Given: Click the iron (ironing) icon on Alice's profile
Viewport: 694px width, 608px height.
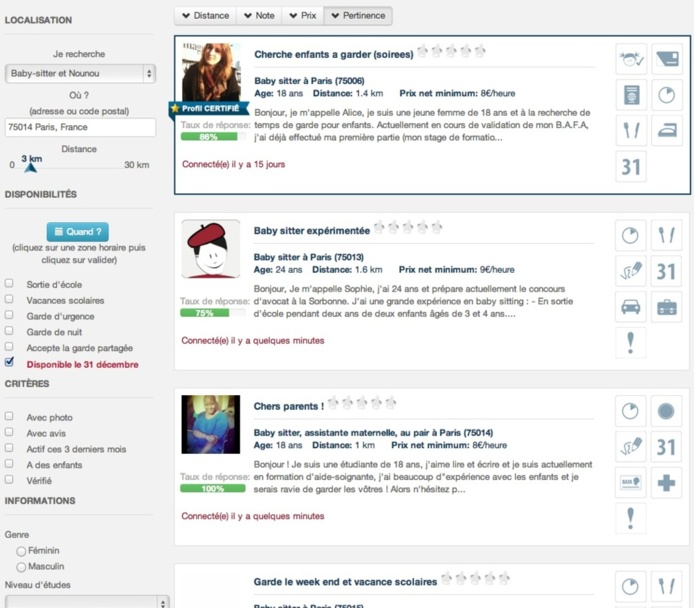Looking at the screenshot, I should (x=666, y=130).
